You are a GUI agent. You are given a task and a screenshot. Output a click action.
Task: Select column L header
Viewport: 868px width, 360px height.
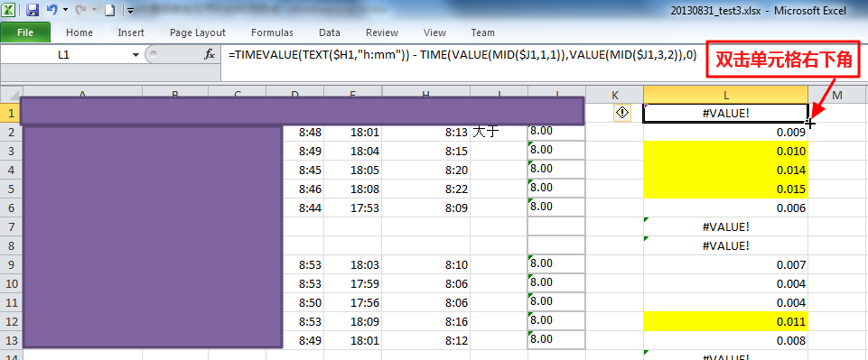coord(725,95)
